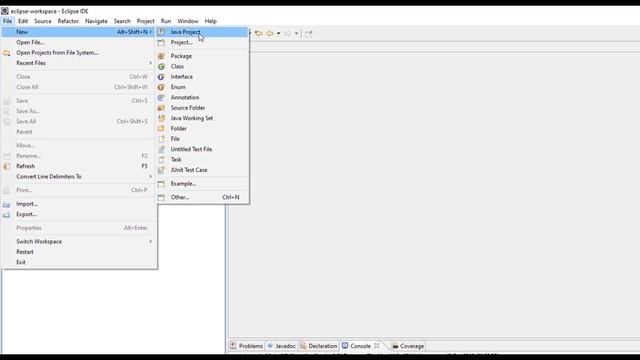Click the Refresh icon in the File menu
This screenshot has width=640, height=360.
7,166
